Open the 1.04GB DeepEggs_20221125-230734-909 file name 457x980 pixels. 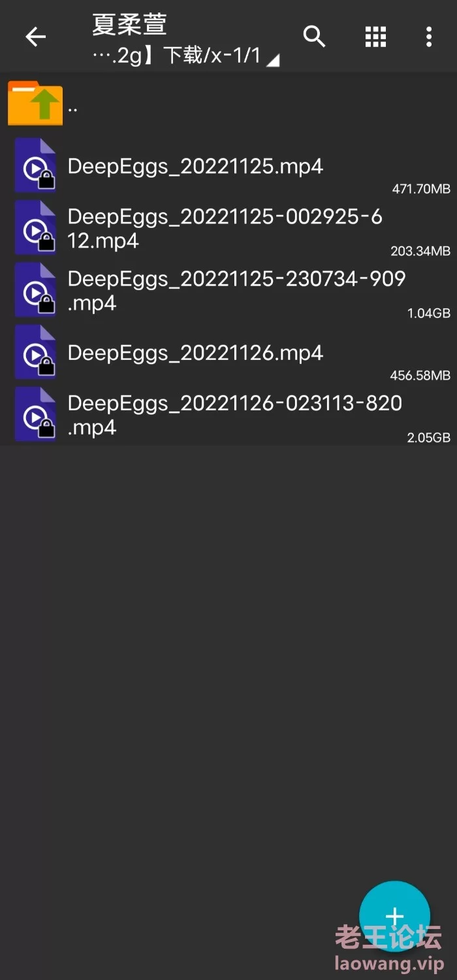point(236,290)
